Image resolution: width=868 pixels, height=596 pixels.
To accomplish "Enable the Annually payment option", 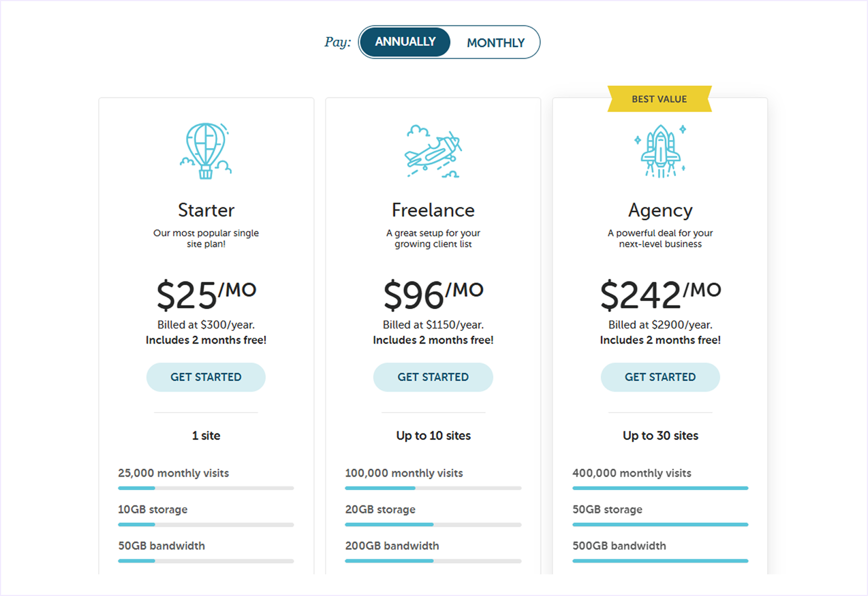I will [x=405, y=41].
